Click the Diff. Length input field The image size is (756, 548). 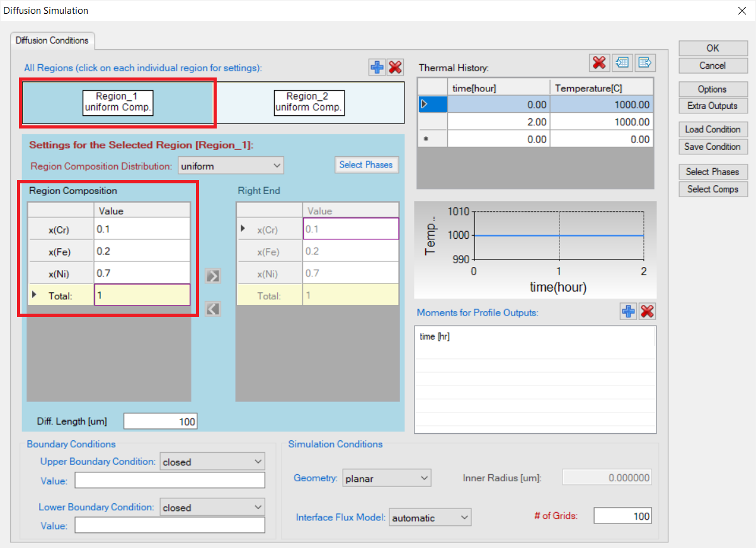160,421
